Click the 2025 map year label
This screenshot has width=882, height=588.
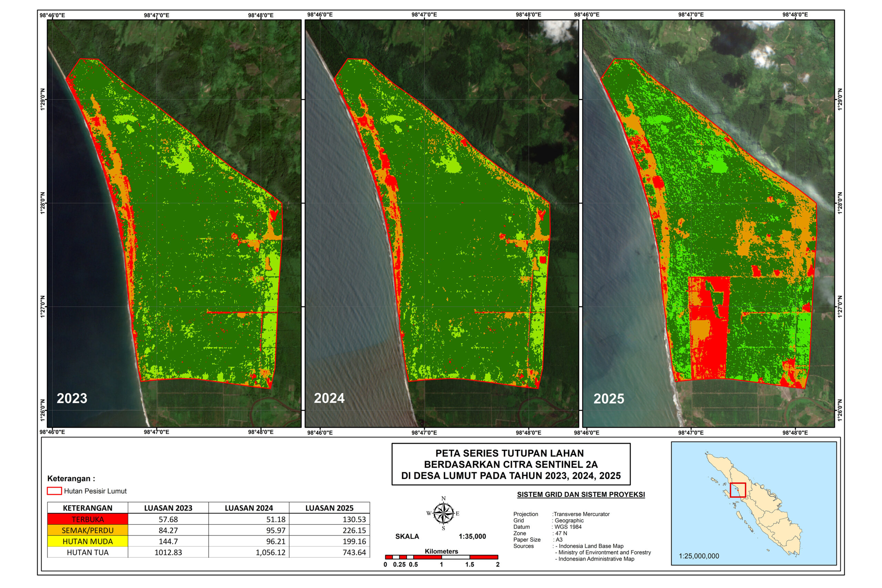tap(609, 398)
